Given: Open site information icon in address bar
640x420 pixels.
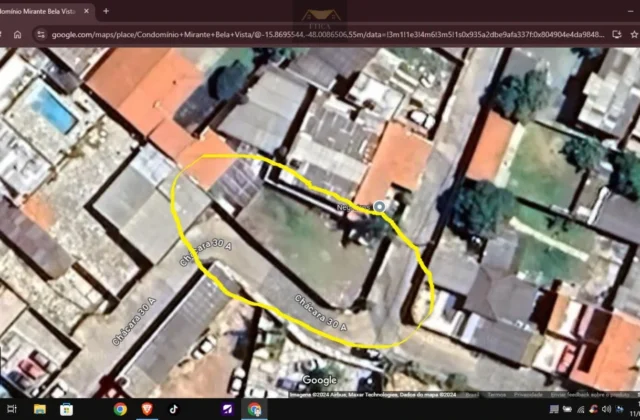Looking at the screenshot, I should [41, 35].
